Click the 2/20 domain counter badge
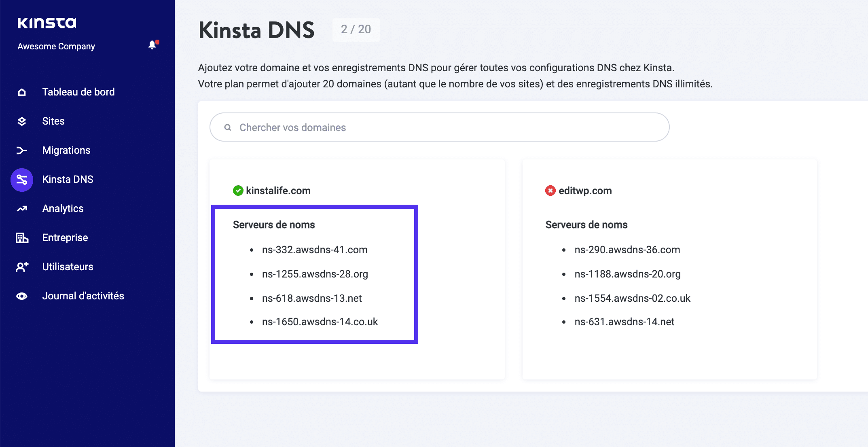 (356, 30)
